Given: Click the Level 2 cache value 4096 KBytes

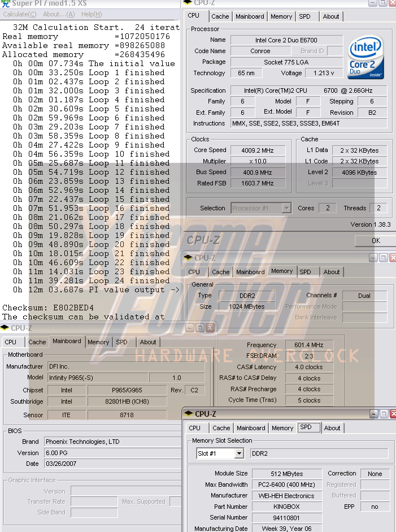Looking at the screenshot, I should [x=359, y=172].
